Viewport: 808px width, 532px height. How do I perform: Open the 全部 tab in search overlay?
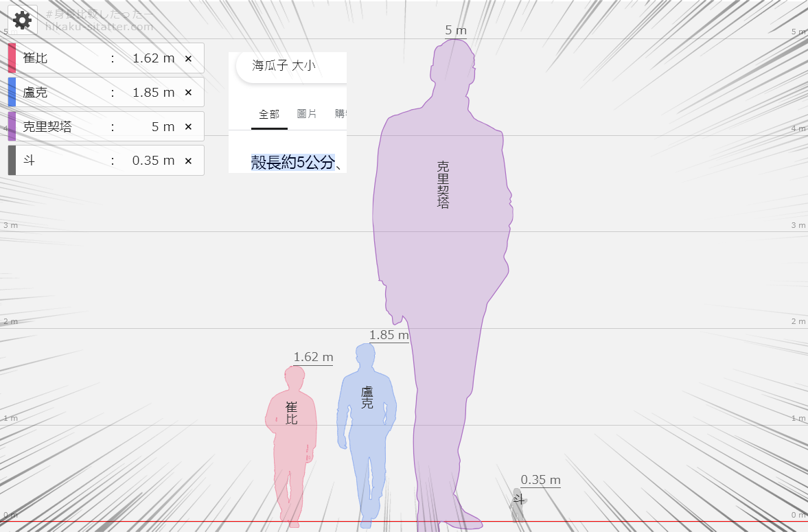(x=269, y=115)
